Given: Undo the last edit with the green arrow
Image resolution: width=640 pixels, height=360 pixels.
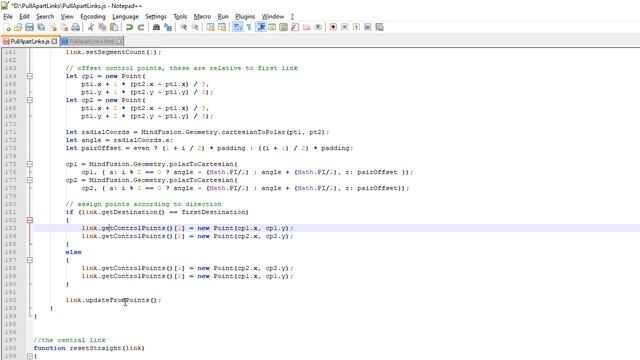Looking at the screenshot, I should click(129, 27).
